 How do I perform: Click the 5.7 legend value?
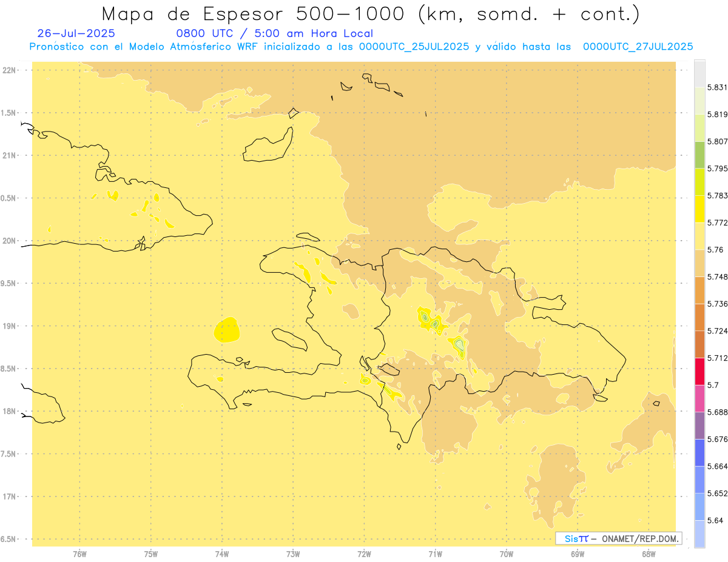point(713,385)
